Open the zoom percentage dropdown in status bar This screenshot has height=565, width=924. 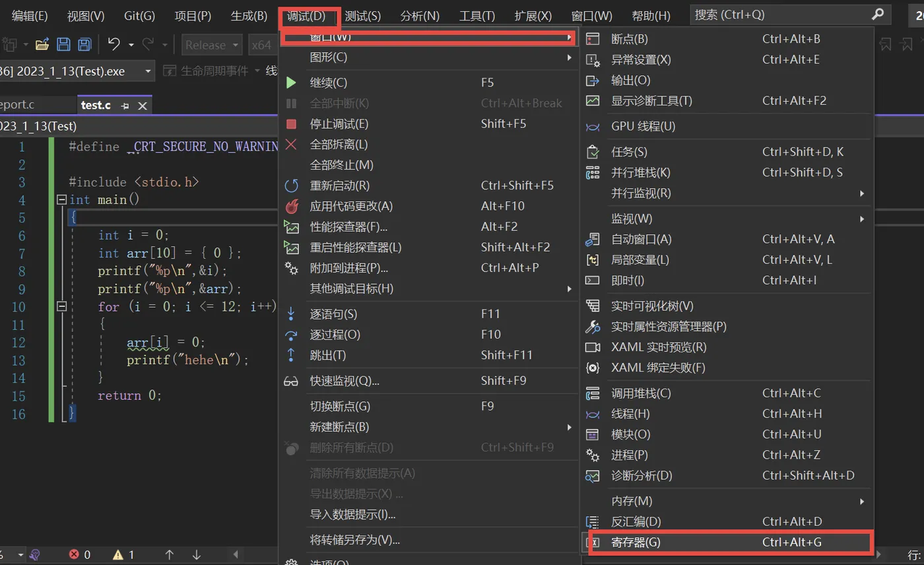(x=20, y=554)
